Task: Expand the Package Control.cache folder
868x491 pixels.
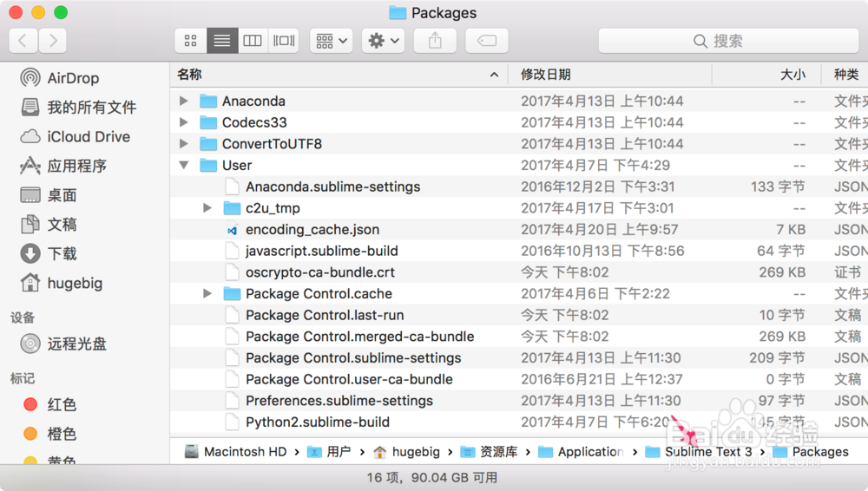Action: tap(207, 293)
